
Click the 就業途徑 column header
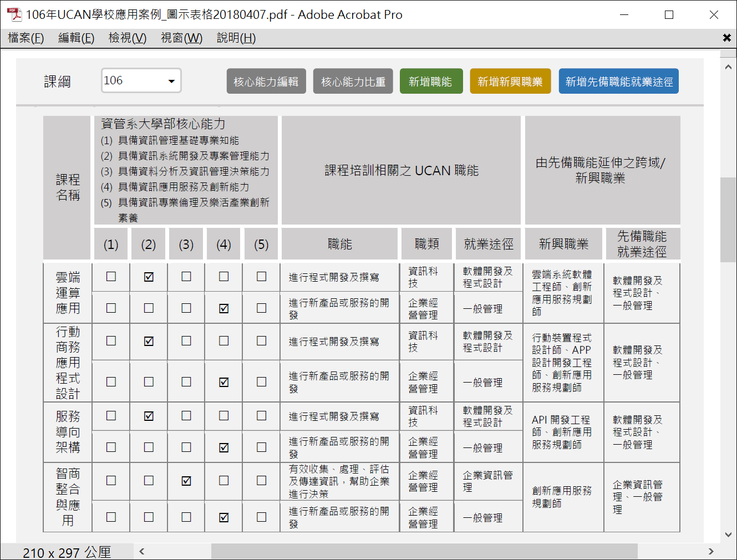(489, 244)
